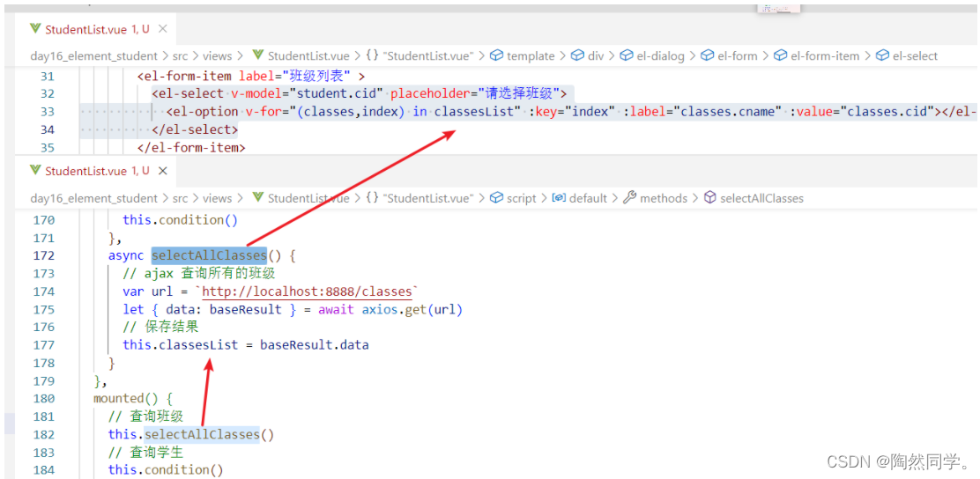Click day16_element_student in the script breadcrumb row
Image resolution: width=980 pixels, height=479 pixels.
pos(93,198)
